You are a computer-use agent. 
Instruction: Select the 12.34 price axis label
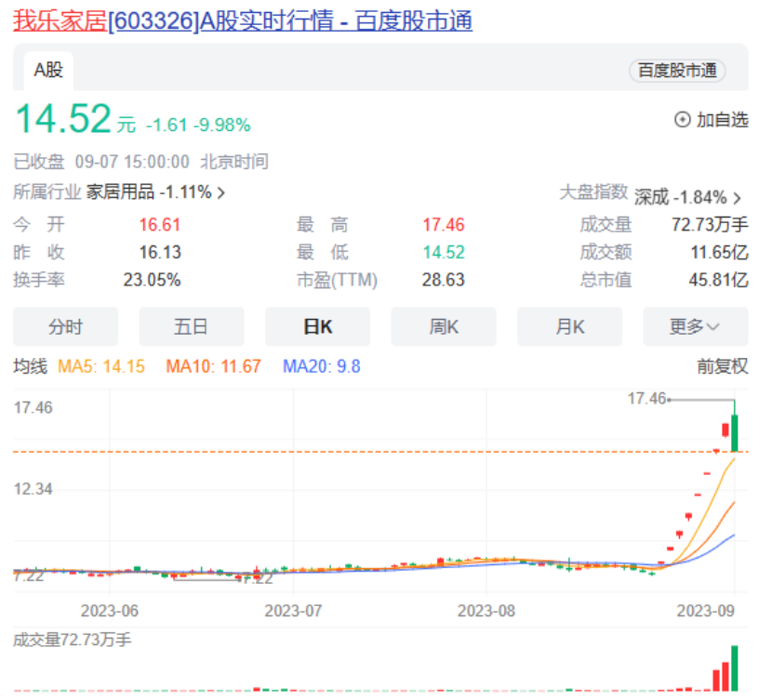point(33,489)
